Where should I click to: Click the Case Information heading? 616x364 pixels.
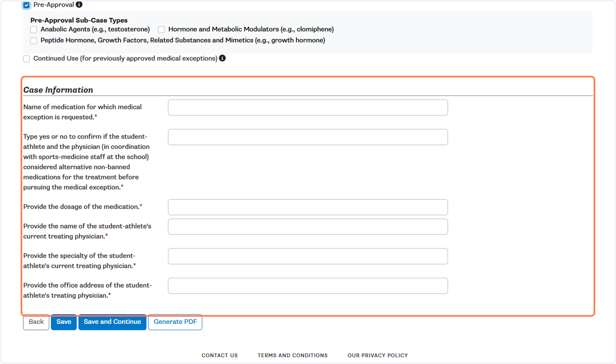[59, 90]
